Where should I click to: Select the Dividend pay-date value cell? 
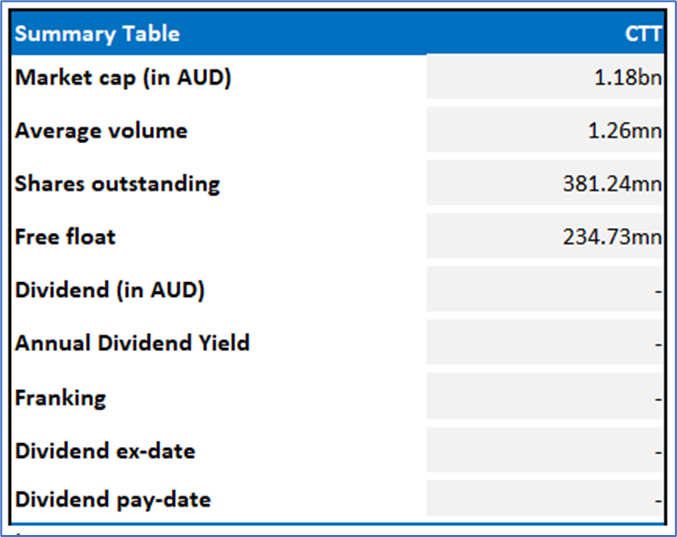[545, 499]
